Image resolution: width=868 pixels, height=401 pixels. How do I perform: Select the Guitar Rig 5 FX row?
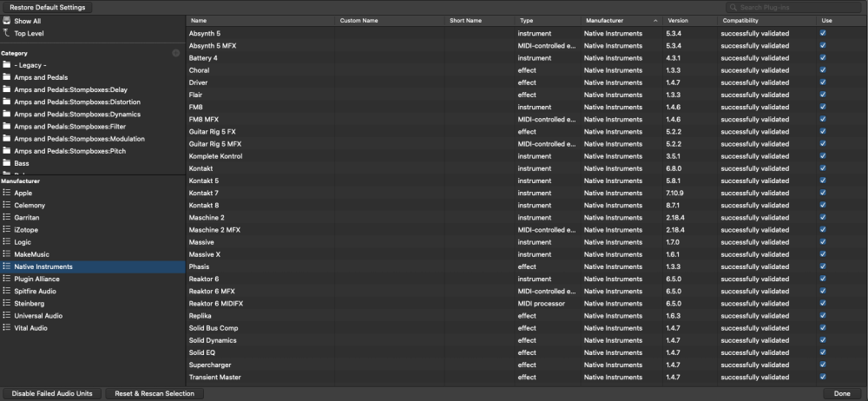point(527,132)
